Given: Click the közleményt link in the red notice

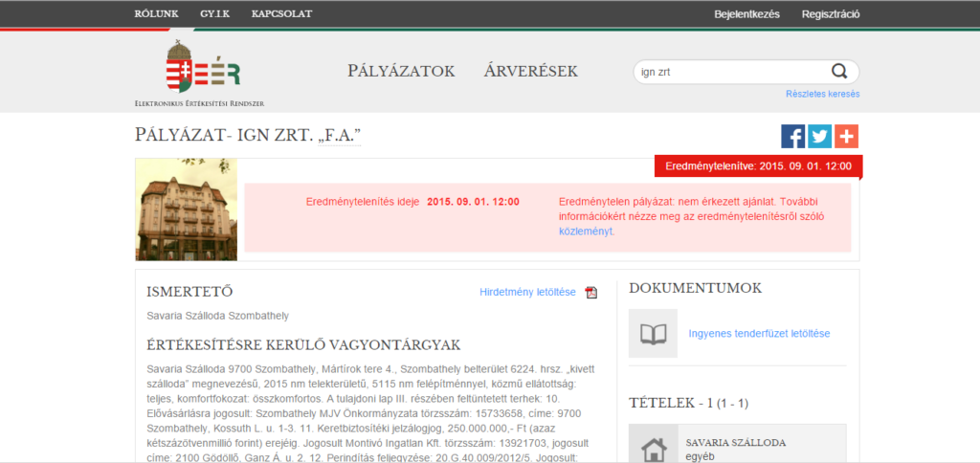Looking at the screenshot, I should pos(587,231).
